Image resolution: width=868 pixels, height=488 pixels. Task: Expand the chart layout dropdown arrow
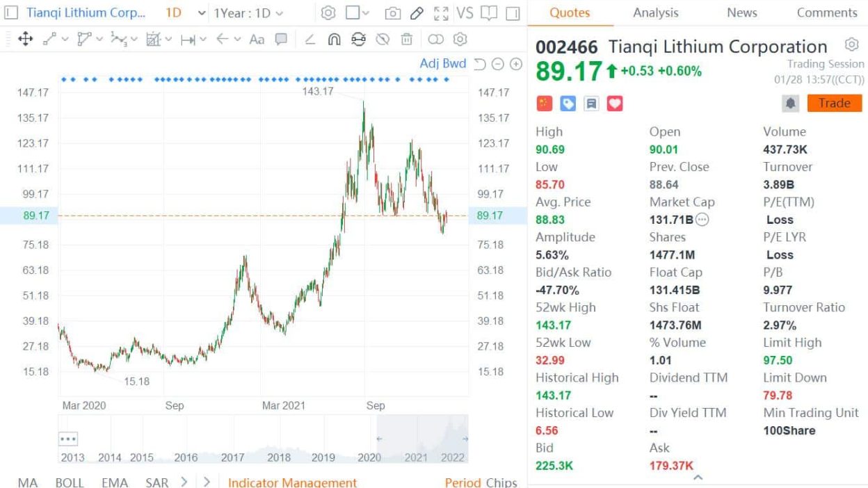click(x=367, y=13)
